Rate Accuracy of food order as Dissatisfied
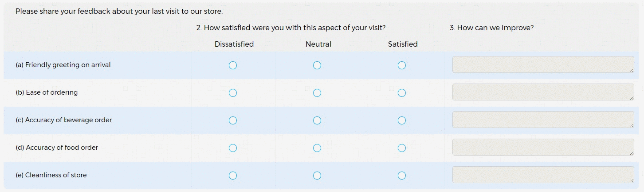Image resolution: width=644 pixels, height=192 pixels. pyautogui.click(x=233, y=148)
